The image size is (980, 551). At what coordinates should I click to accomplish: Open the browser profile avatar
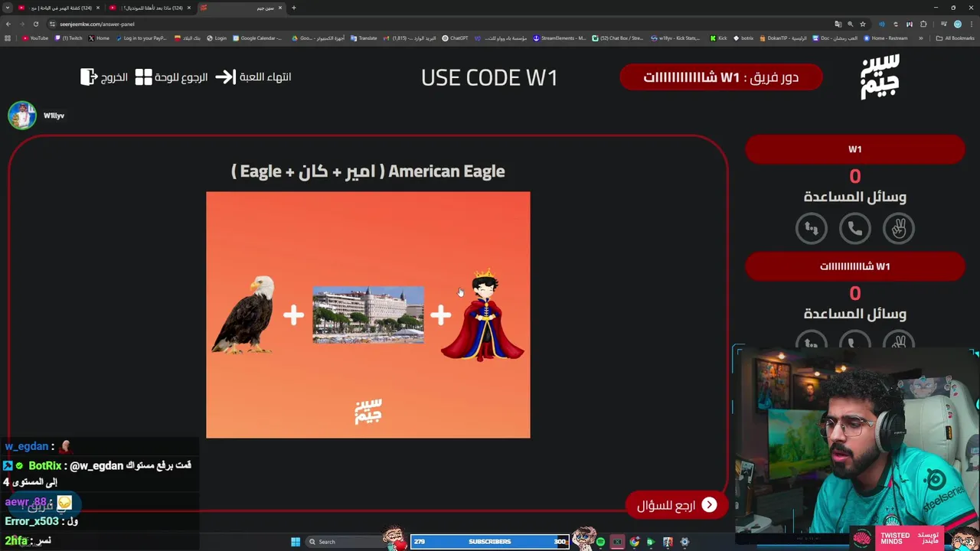point(958,24)
